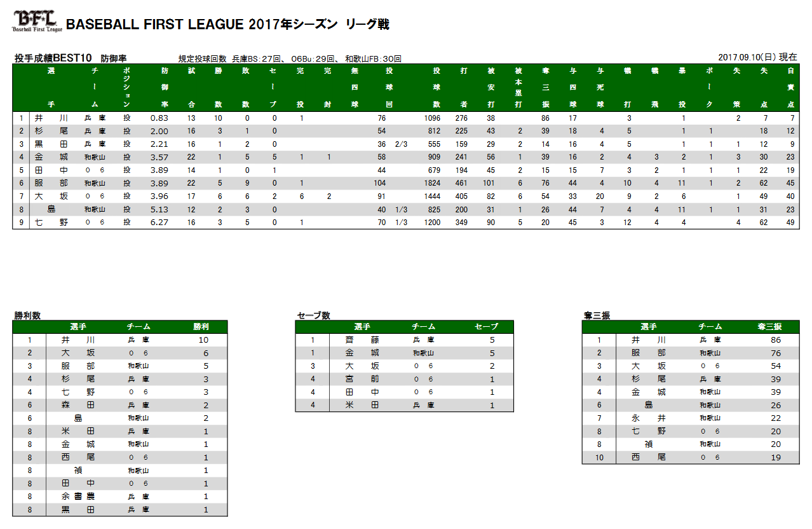Click the BFL Baseball First League logo
The height and width of the screenshot is (529, 812).
(x=37, y=22)
